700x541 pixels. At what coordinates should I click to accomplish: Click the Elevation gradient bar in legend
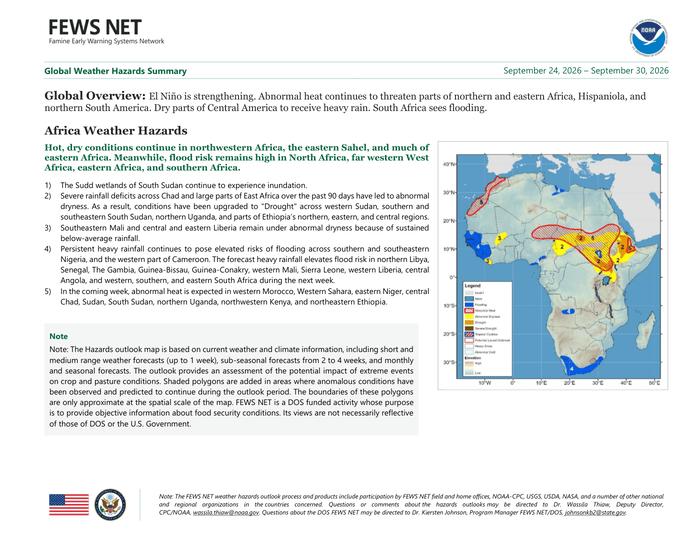(x=469, y=368)
